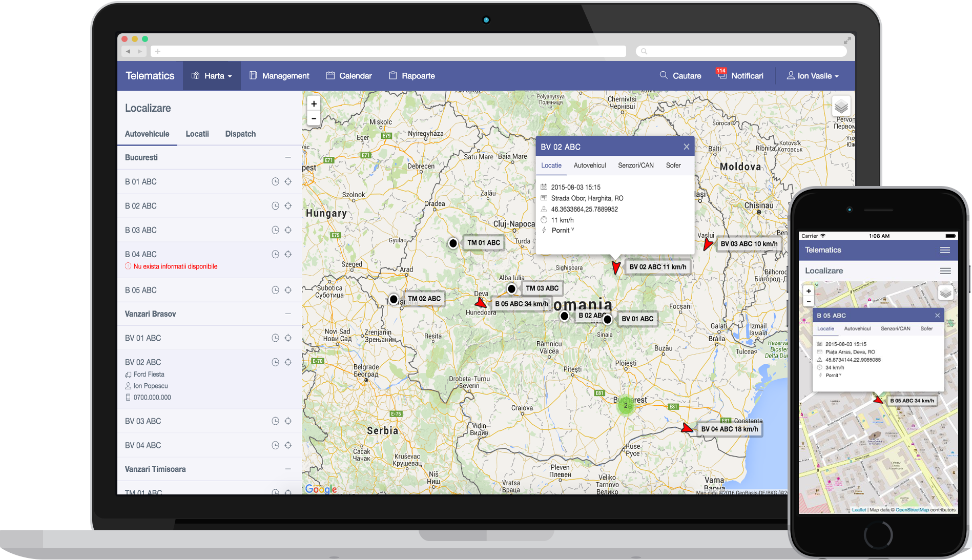Image resolution: width=972 pixels, height=560 pixels.
Task: Switch to the Locatii tab
Action: click(x=197, y=134)
